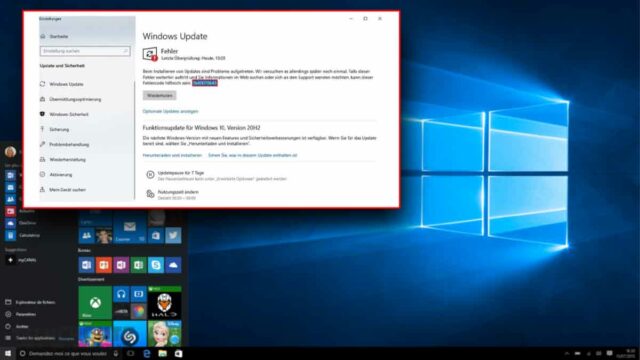This screenshot has height=360, width=640.
Task: Open the Twitter tile
Action: point(173,236)
